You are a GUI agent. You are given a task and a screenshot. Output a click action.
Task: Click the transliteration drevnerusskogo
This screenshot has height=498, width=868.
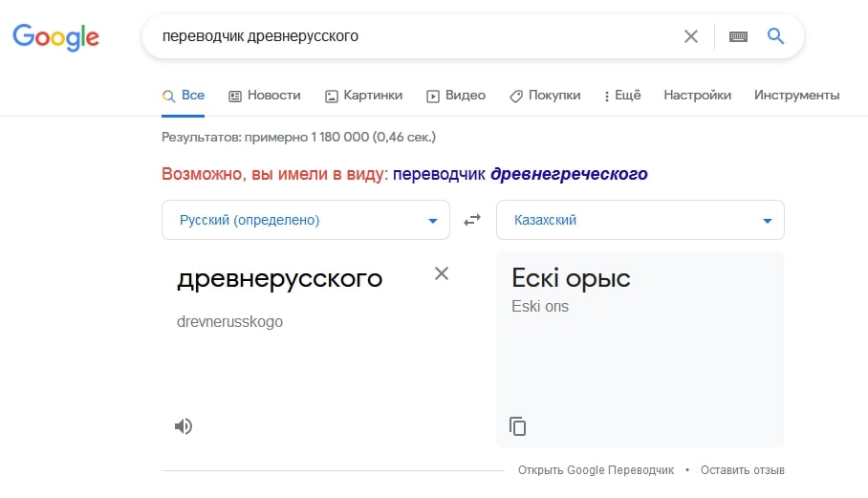[x=229, y=321]
